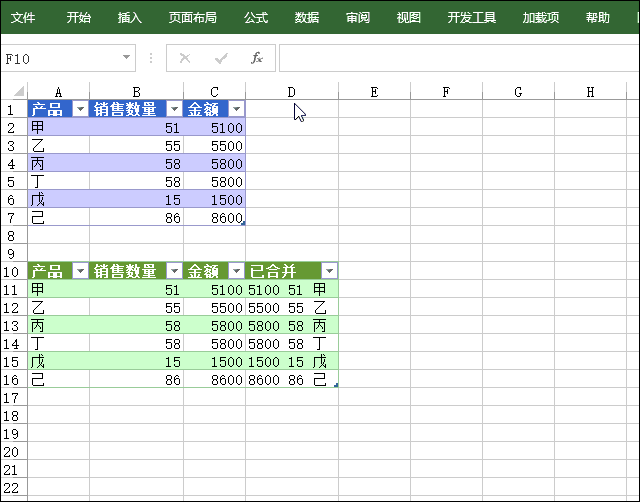This screenshot has width=640, height=502.
Task: Click cell 15 in row 15
Action: click(136, 361)
